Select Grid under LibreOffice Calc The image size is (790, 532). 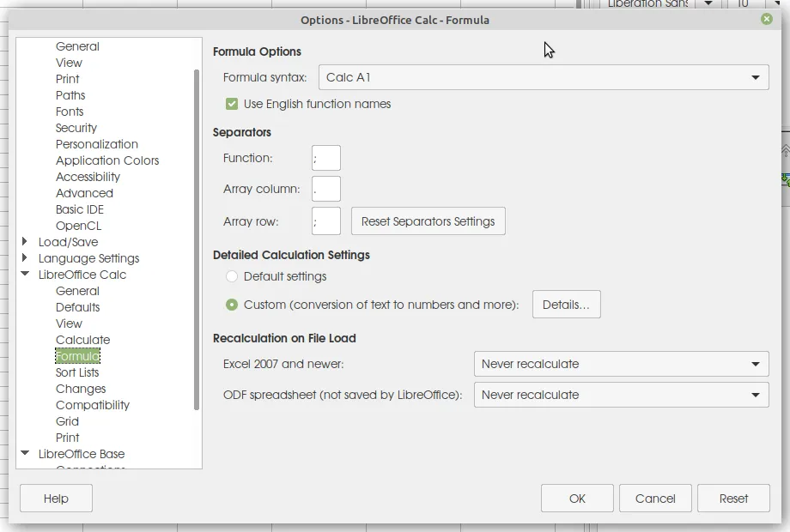coord(67,421)
